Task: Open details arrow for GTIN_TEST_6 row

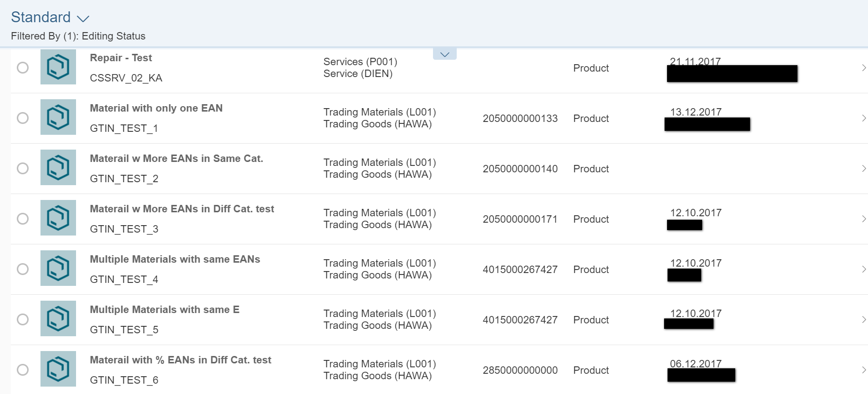Action: (x=864, y=370)
